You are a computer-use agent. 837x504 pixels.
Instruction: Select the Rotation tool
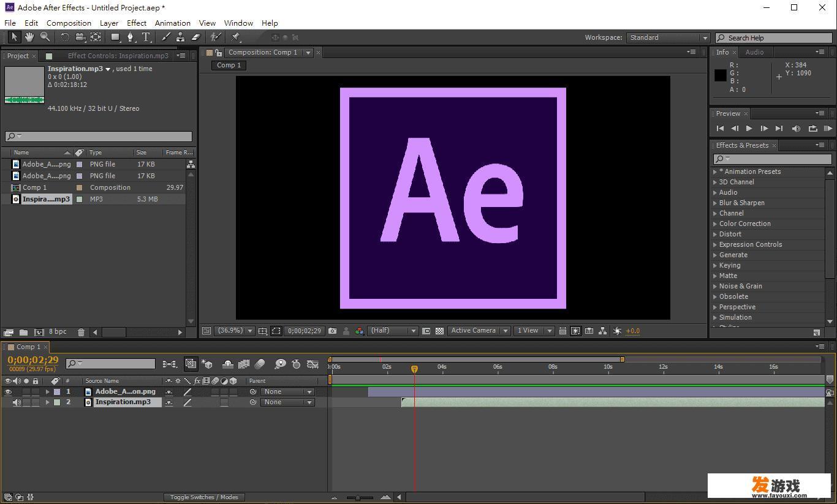click(64, 37)
